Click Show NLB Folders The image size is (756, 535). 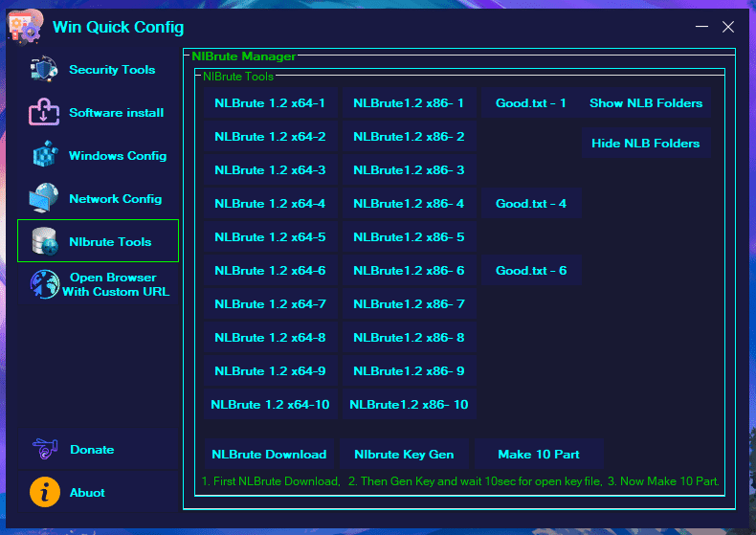click(646, 103)
